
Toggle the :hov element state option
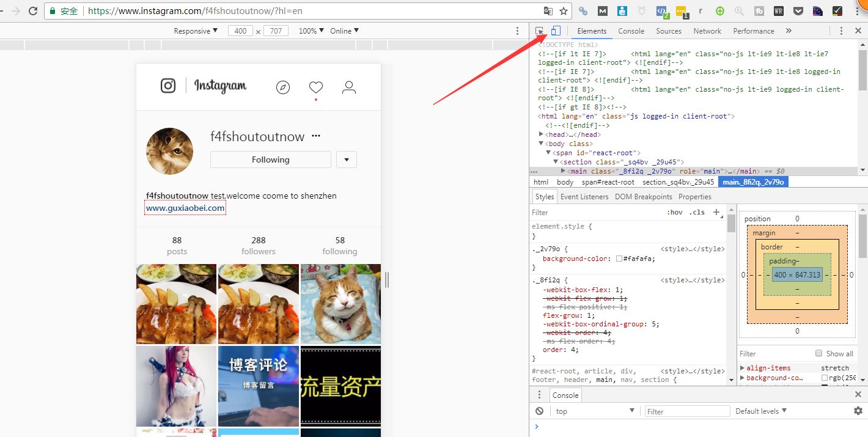point(675,212)
